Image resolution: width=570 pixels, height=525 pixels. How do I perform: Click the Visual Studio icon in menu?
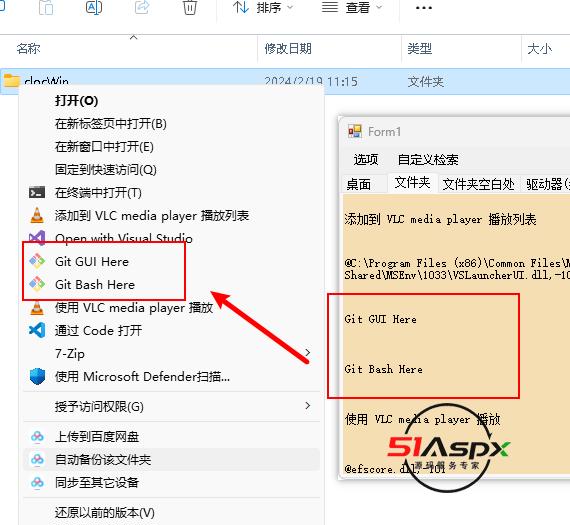(37, 237)
